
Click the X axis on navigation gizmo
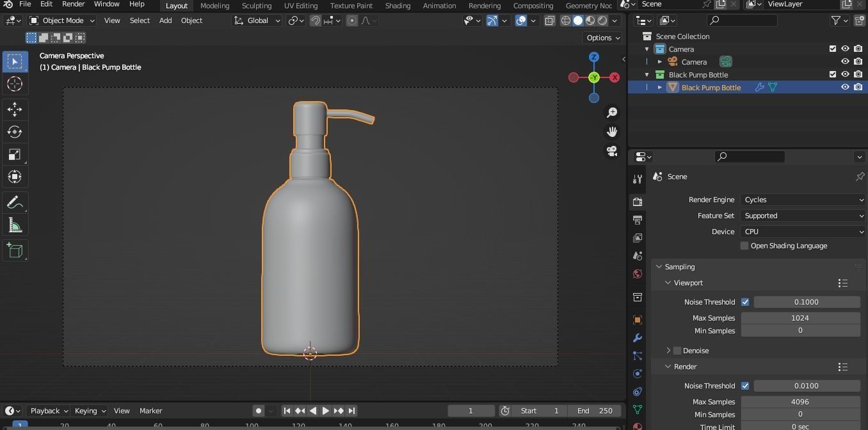(x=615, y=77)
